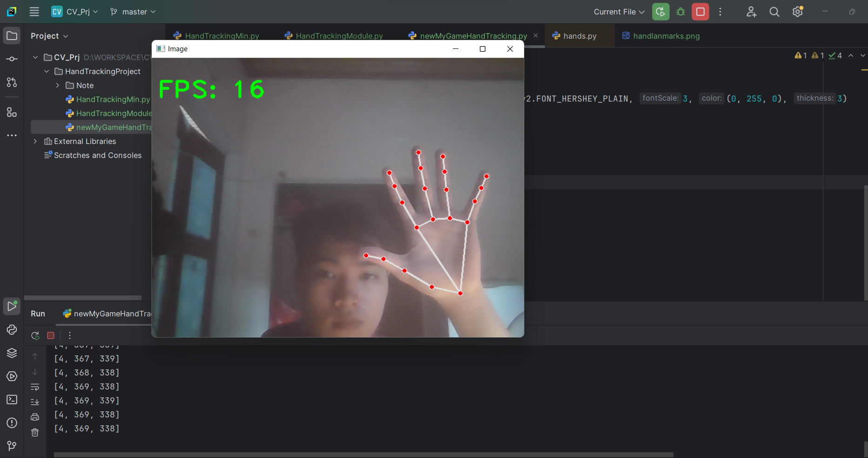The image size is (868, 458).
Task: Open master branch dropdown
Action: coord(133,12)
